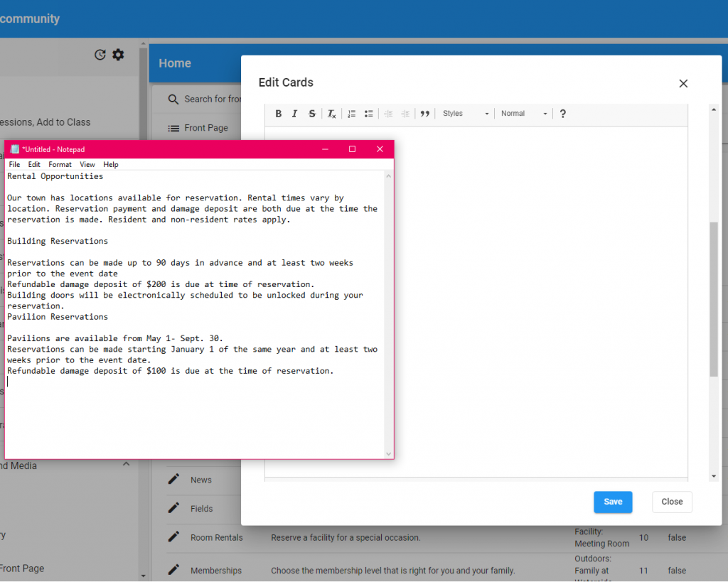Close Edit Cards dialog with X icon

coord(683,83)
